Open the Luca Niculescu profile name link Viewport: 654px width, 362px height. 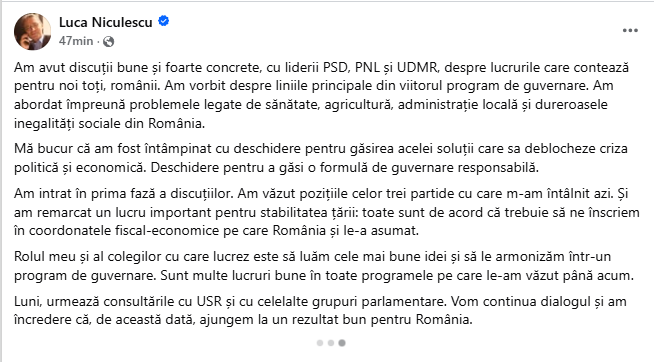pos(106,22)
